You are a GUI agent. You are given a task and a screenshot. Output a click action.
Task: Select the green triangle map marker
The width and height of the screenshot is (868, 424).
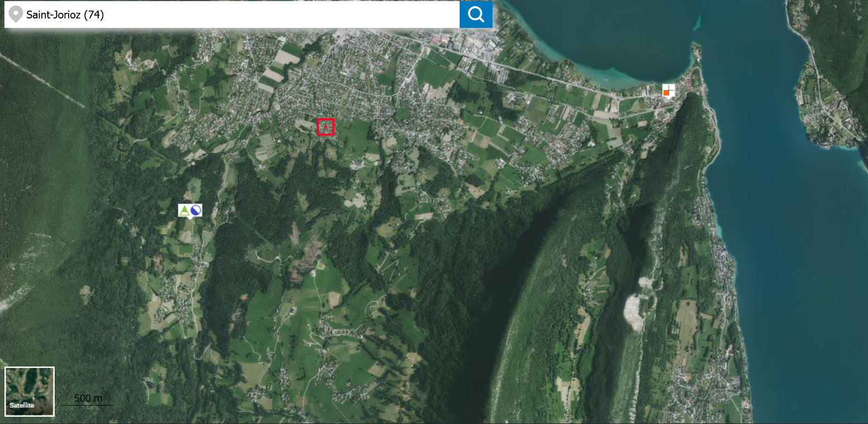[x=184, y=210]
